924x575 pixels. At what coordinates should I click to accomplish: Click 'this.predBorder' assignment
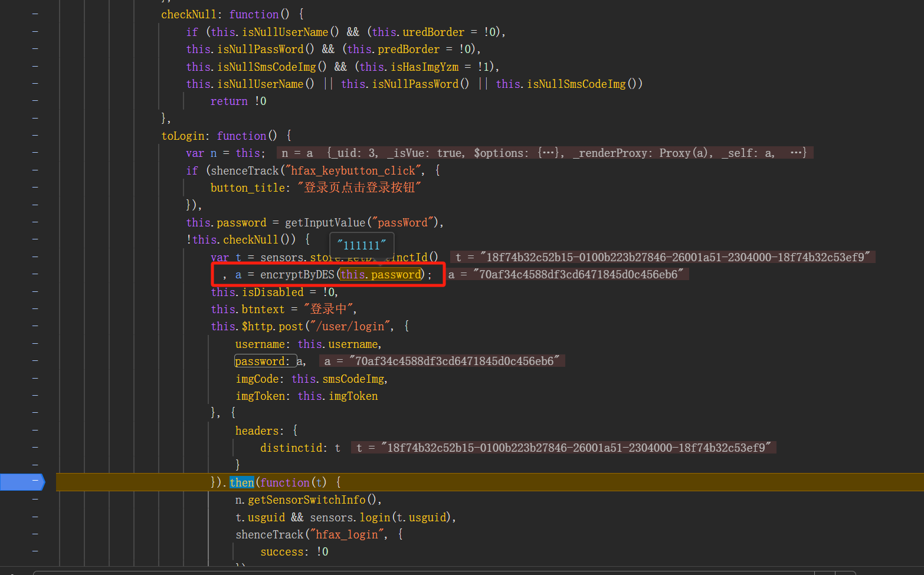point(394,49)
